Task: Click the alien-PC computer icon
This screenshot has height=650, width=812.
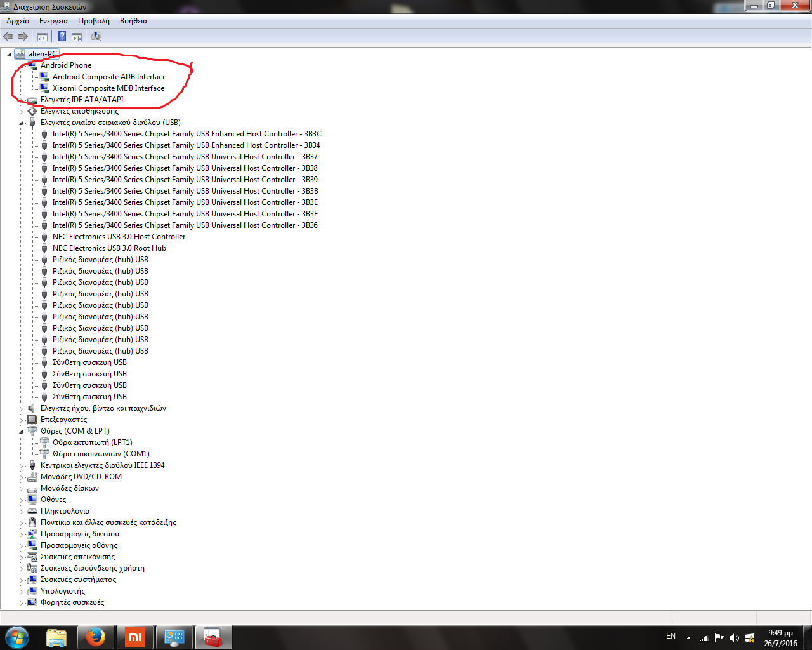Action: (20, 54)
